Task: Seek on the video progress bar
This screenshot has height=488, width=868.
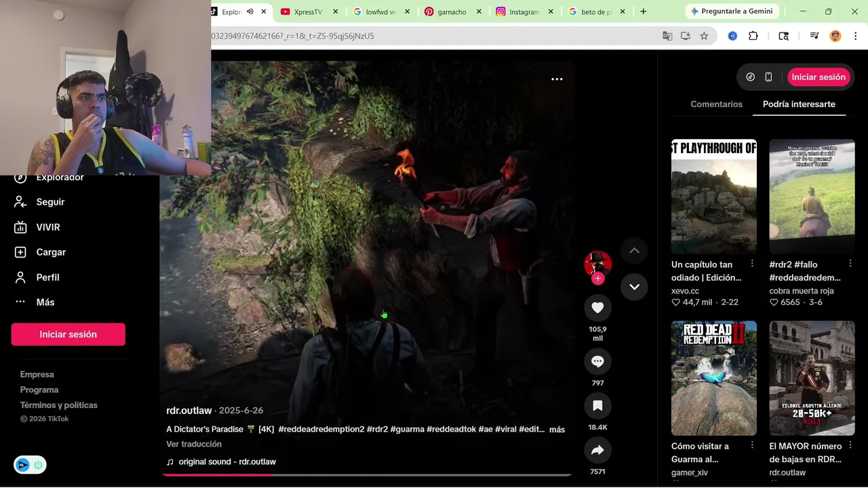Action: point(367,474)
